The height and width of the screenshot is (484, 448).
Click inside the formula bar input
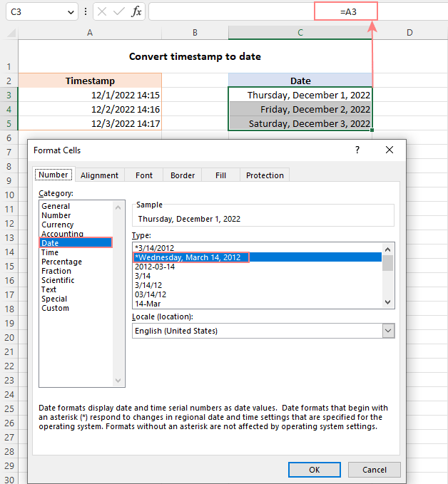coord(228,11)
